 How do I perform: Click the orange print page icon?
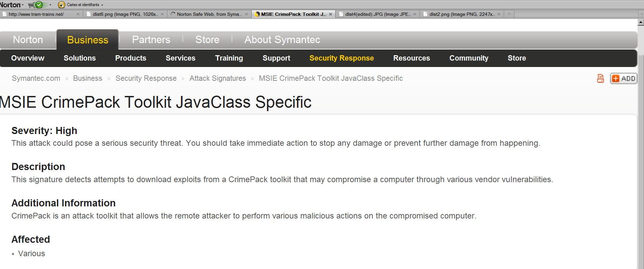pyautogui.click(x=600, y=78)
